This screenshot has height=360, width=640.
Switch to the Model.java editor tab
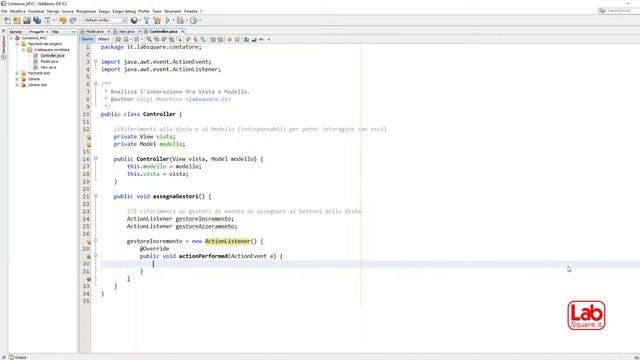coord(95,31)
